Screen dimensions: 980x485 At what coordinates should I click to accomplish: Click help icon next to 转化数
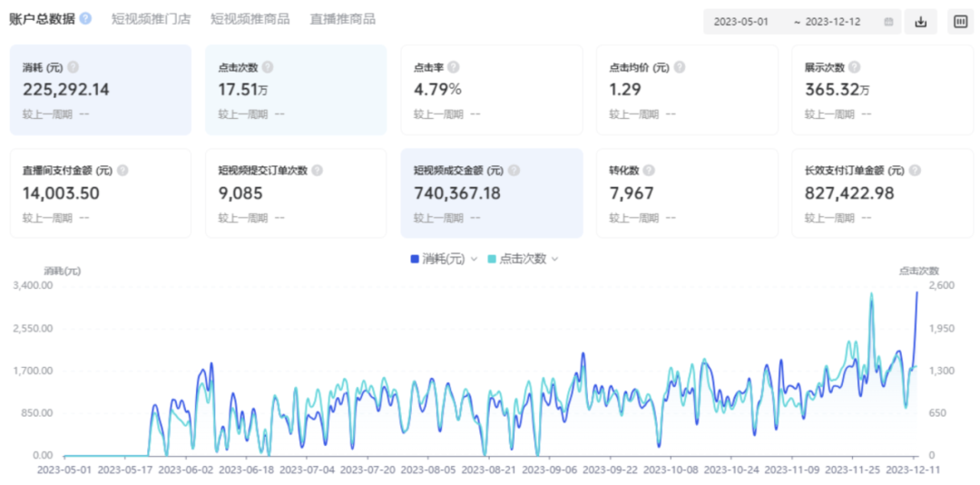[x=650, y=171]
